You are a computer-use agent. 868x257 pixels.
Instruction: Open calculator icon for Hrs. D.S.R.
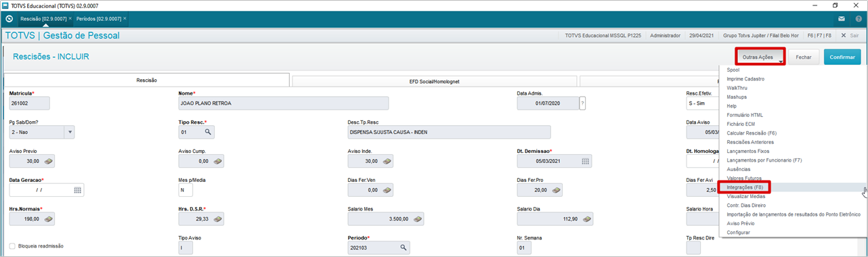(x=217, y=220)
